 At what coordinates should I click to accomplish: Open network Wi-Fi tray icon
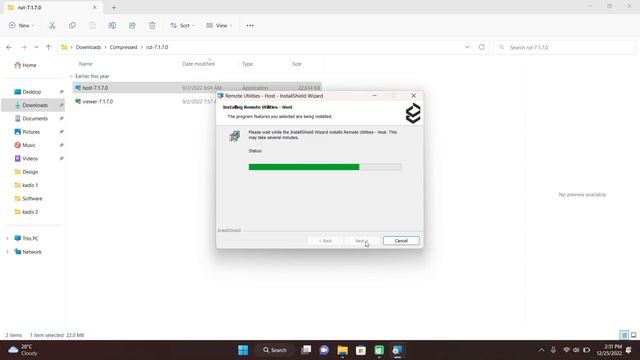click(566, 350)
